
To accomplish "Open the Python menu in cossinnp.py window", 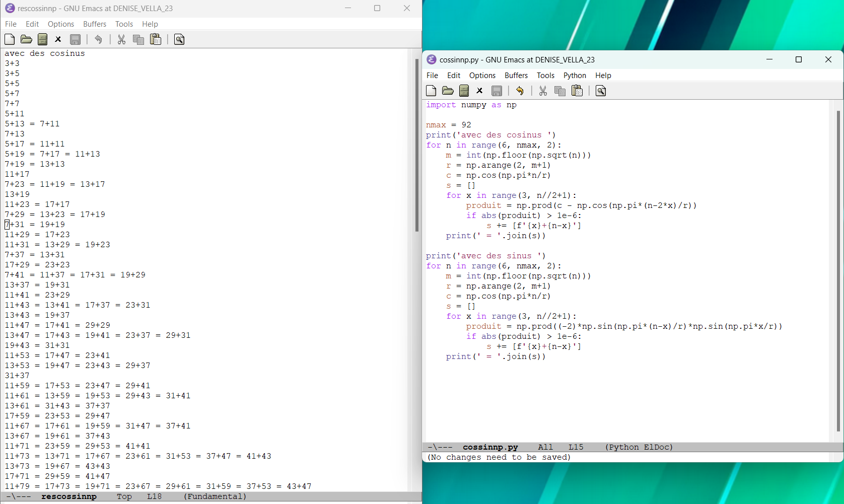I will 574,76.
